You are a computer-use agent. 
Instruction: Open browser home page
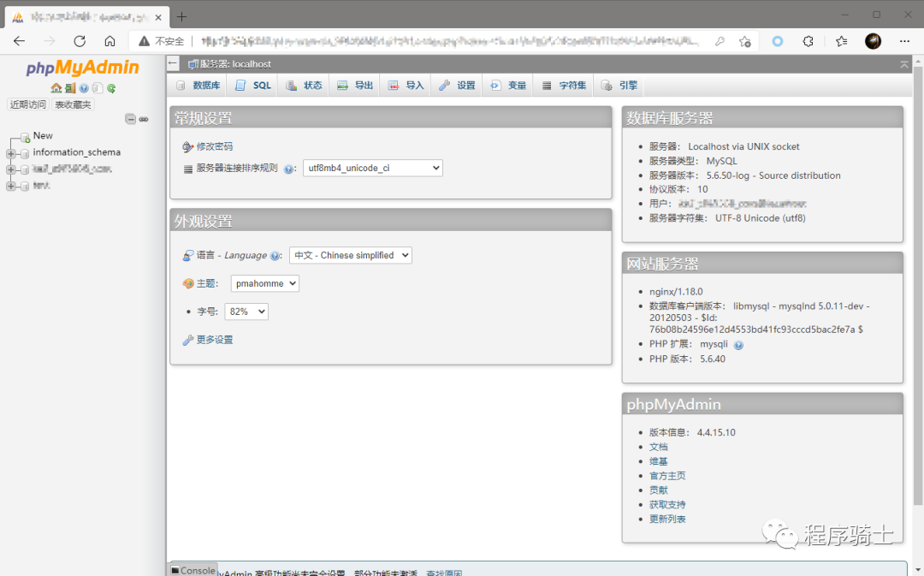pyautogui.click(x=110, y=41)
